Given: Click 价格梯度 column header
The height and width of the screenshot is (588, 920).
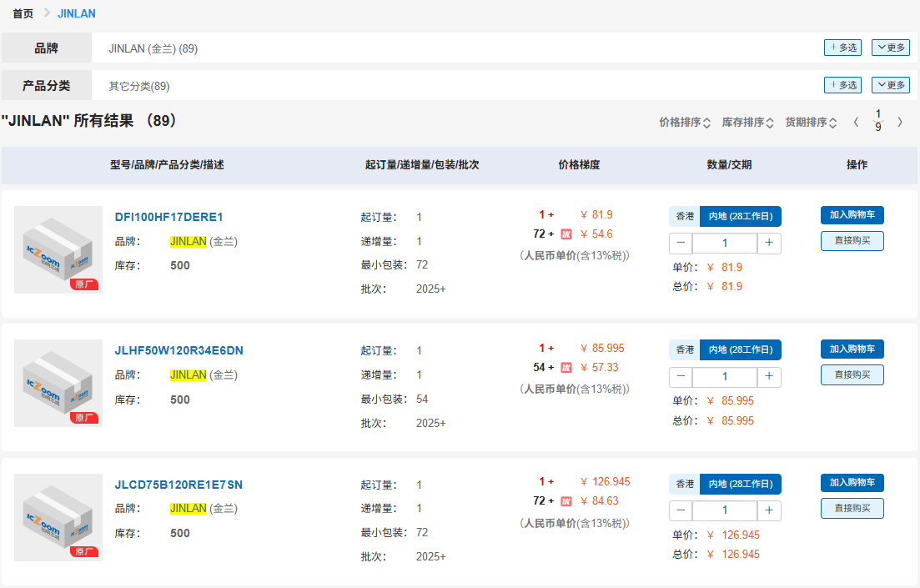Looking at the screenshot, I should 579,165.
